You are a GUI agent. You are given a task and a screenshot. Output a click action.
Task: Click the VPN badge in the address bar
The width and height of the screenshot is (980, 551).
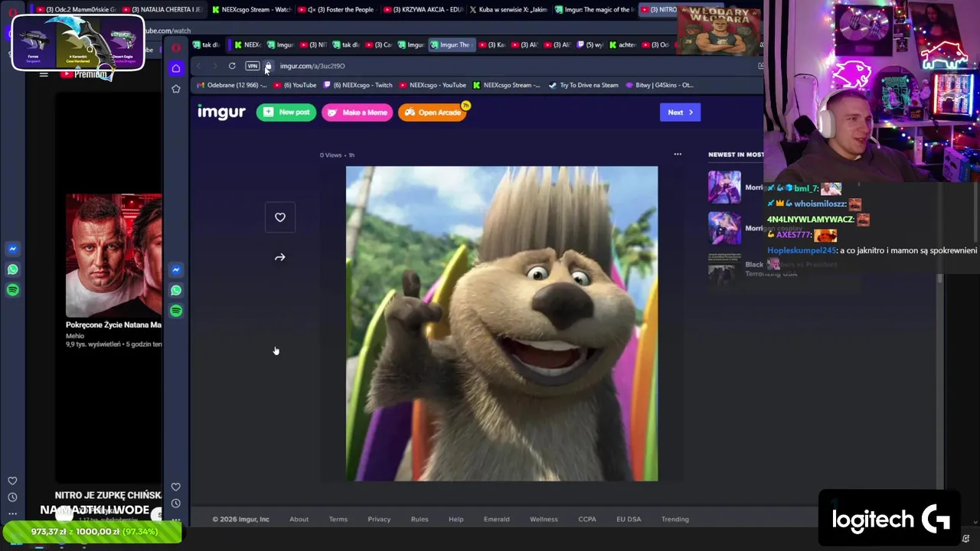(x=252, y=66)
